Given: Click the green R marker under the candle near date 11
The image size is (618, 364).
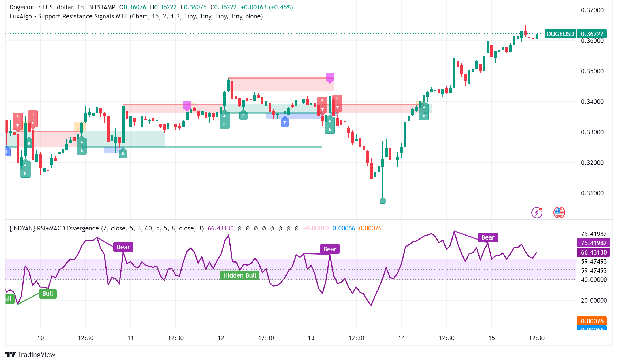Looking at the screenshot, I should tap(123, 153).
